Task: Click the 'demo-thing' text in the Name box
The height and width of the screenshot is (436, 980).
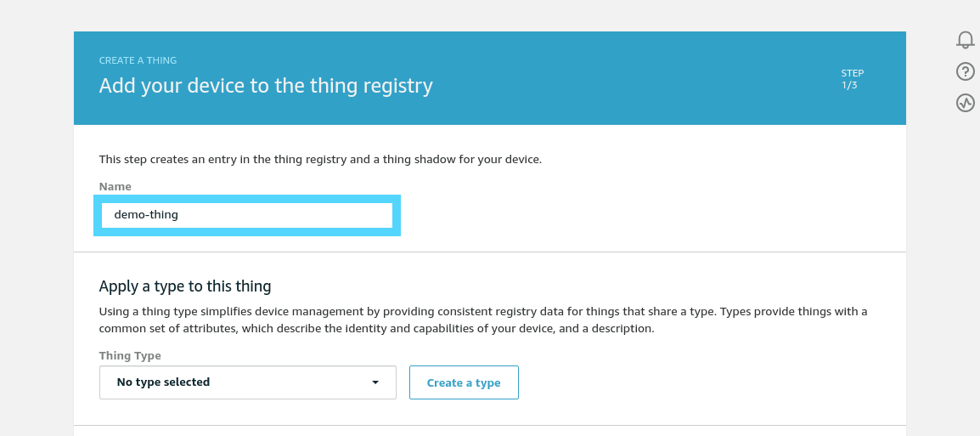Action: coord(146,215)
